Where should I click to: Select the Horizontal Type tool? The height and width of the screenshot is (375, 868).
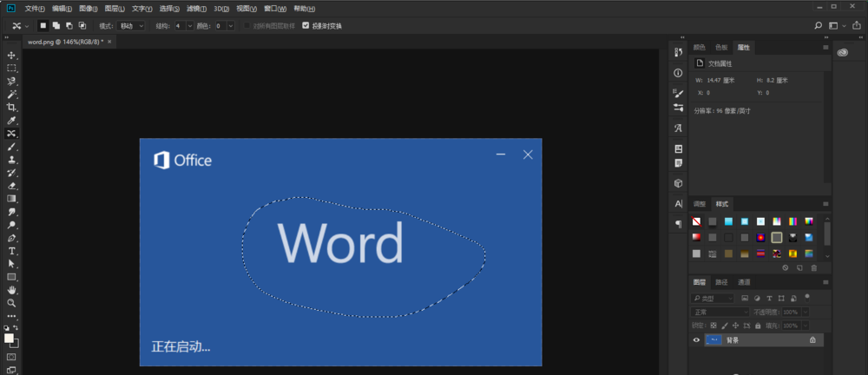pos(12,250)
